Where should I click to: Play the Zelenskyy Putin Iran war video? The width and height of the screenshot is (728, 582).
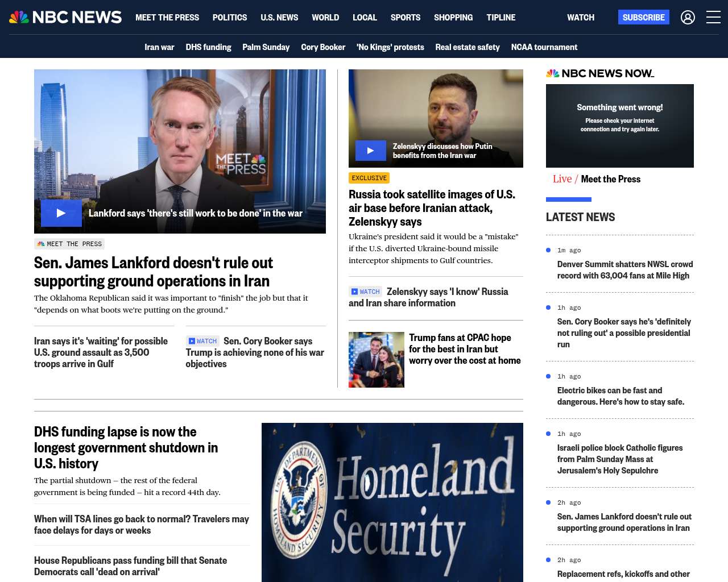(x=370, y=151)
